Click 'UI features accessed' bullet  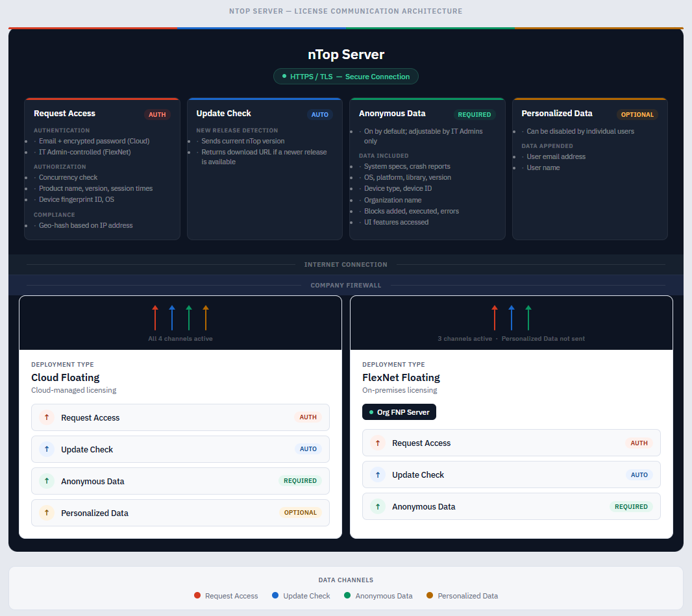pyautogui.click(x=396, y=222)
